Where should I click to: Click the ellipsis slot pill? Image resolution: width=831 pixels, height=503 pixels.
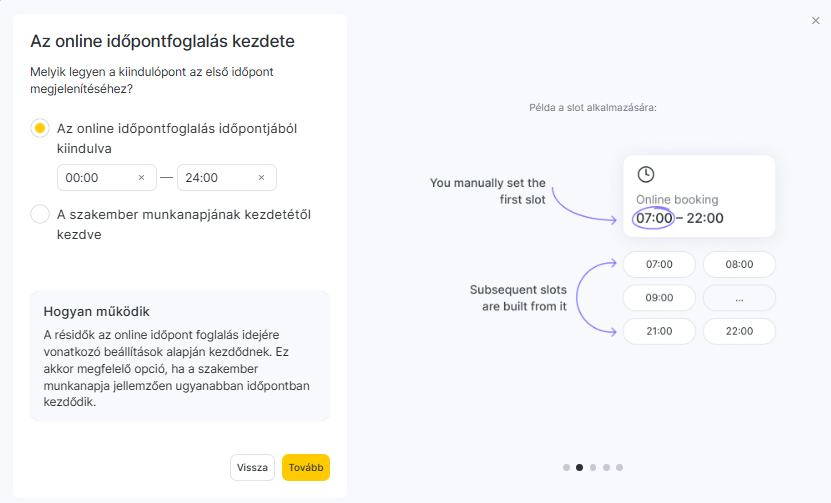tap(739, 298)
